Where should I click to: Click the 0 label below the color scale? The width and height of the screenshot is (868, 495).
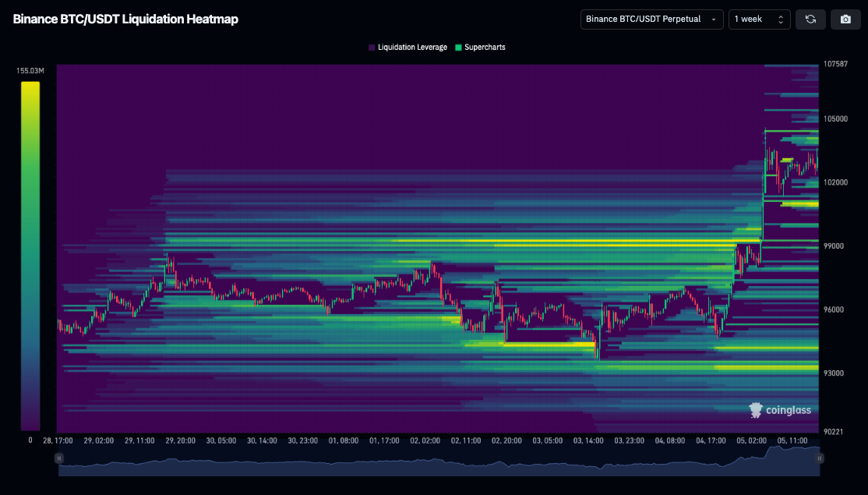click(x=30, y=440)
